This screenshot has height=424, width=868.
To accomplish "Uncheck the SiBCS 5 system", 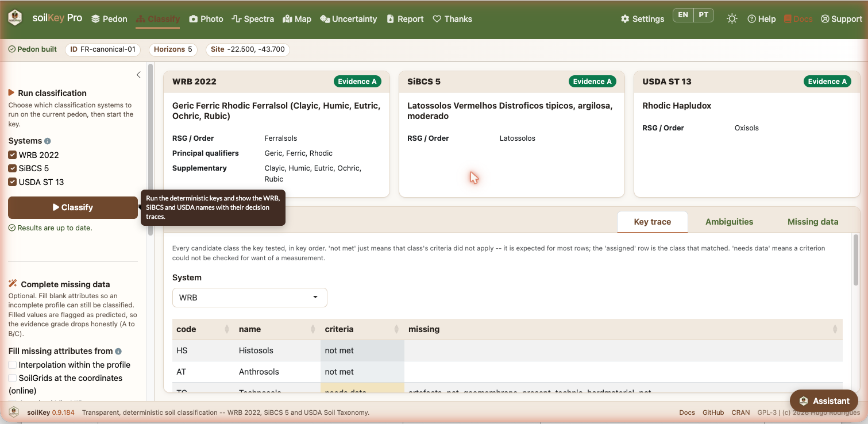I will click(12, 168).
